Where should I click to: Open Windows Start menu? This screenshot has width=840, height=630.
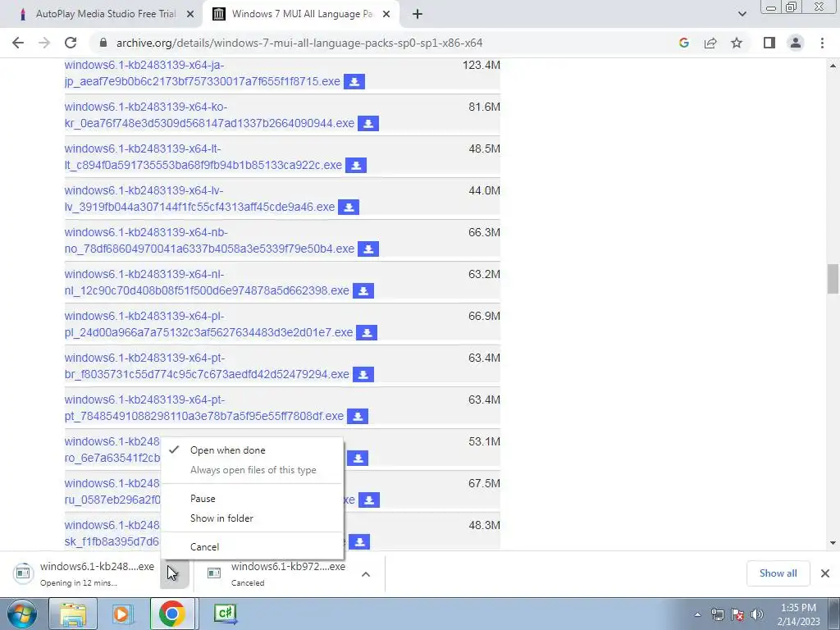(x=22, y=614)
